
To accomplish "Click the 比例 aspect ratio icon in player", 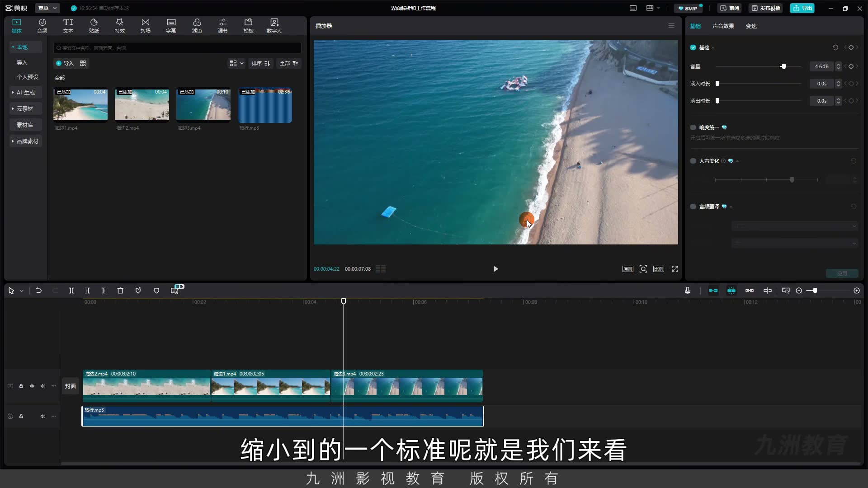I will [659, 269].
